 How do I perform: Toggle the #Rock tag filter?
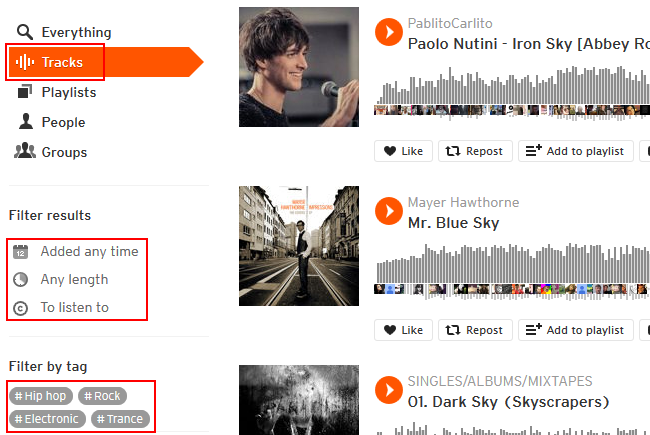(x=102, y=396)
